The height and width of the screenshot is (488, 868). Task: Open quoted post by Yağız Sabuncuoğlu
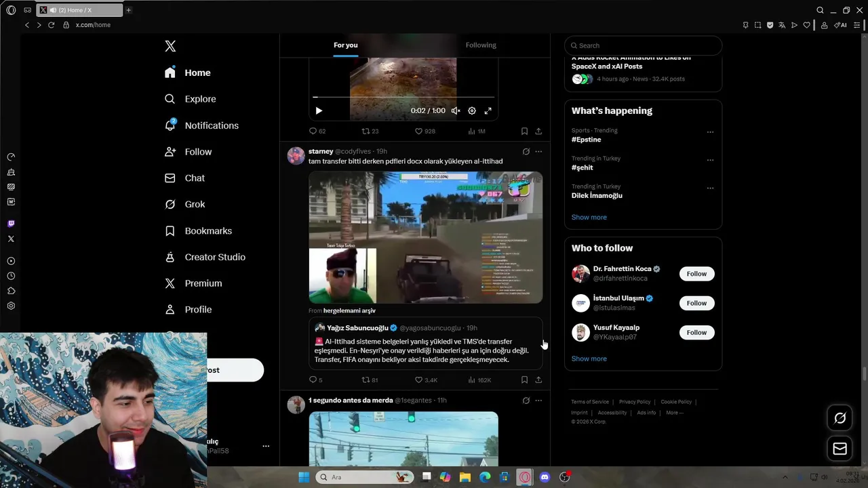click(x=426, y=344)
